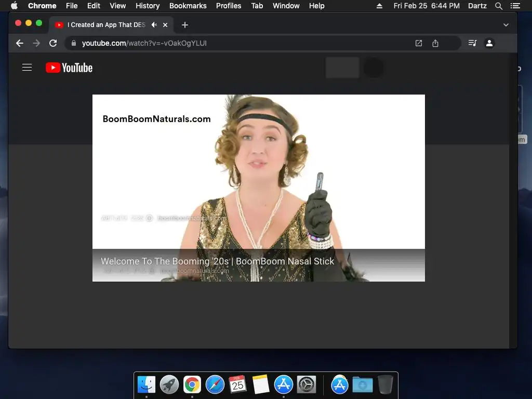Close the YouTube tab

click(165, 25)
